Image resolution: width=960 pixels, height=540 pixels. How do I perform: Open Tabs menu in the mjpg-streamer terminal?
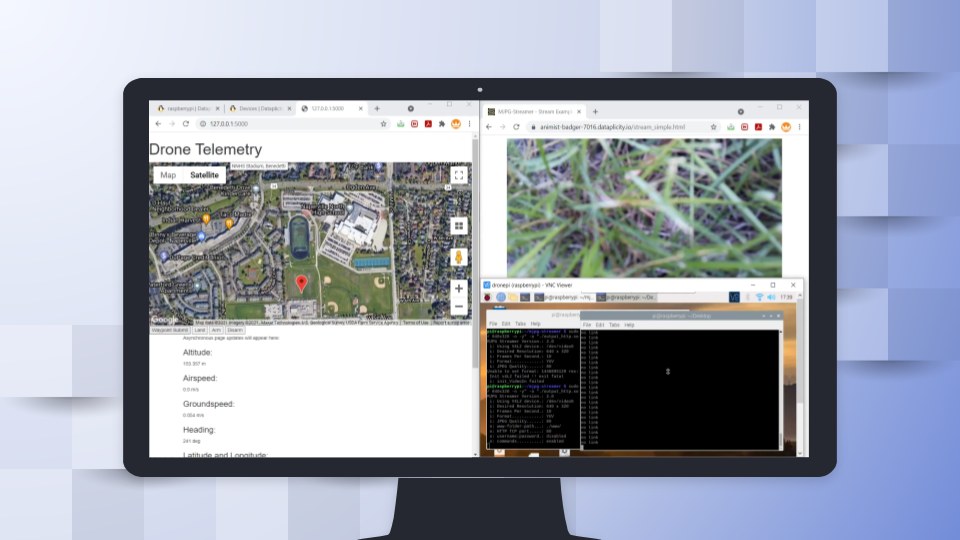[520, 324]
